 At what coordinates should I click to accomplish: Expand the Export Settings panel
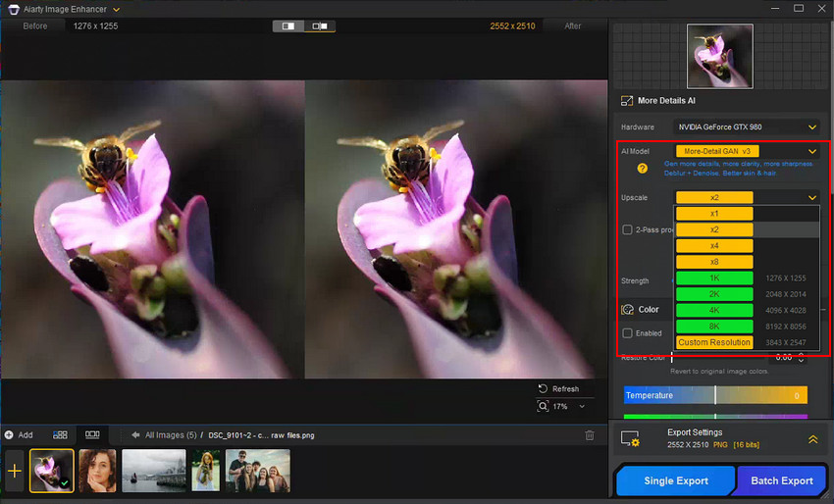812,440
